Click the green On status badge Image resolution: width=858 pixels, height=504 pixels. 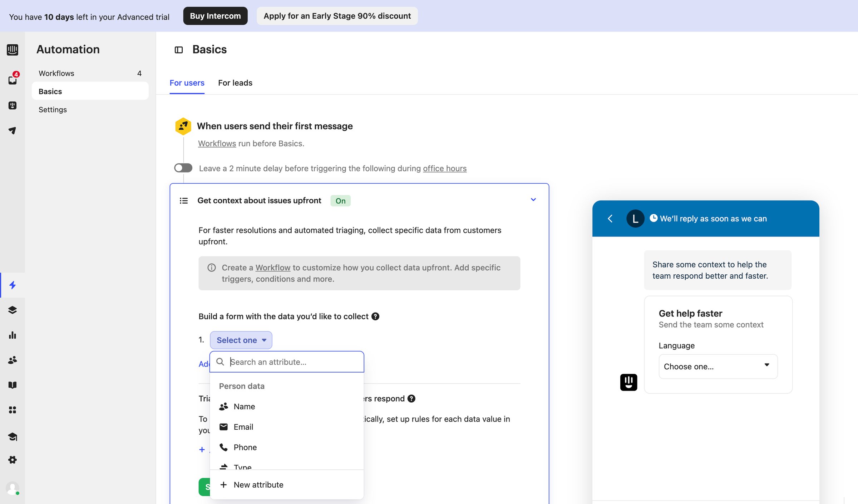coord(340,201)
